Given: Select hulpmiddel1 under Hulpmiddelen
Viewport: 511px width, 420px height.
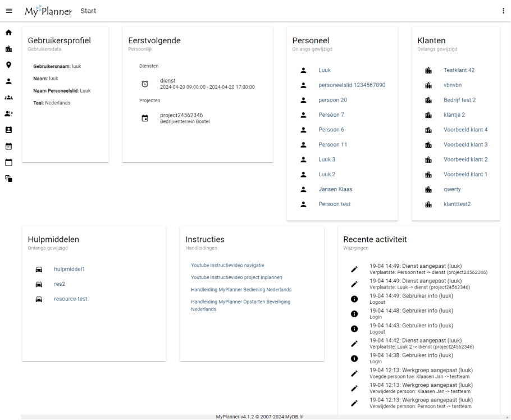Looking at the screenshot, I should click(x=69, y=269).
